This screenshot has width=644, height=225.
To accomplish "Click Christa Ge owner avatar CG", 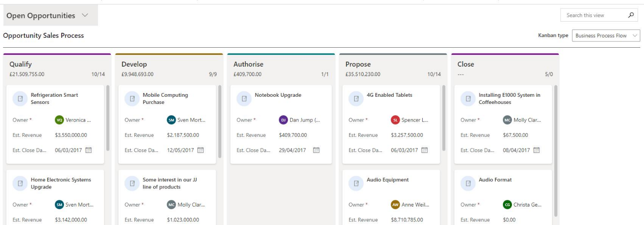I will point(507,205).
